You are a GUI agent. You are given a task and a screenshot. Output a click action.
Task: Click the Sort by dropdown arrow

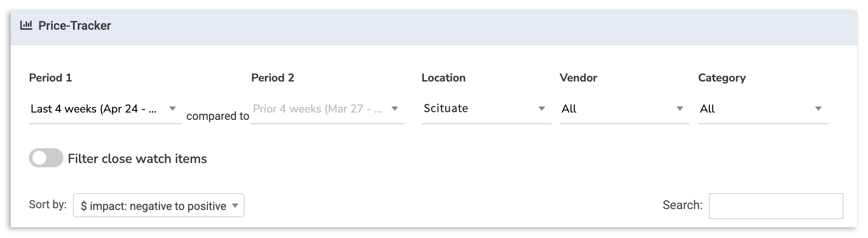coord(235,206)
